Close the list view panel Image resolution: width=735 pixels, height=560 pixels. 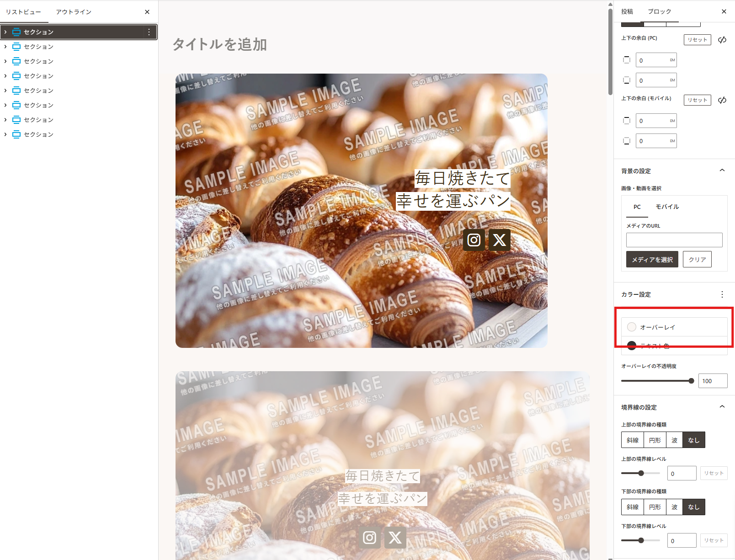147,12
